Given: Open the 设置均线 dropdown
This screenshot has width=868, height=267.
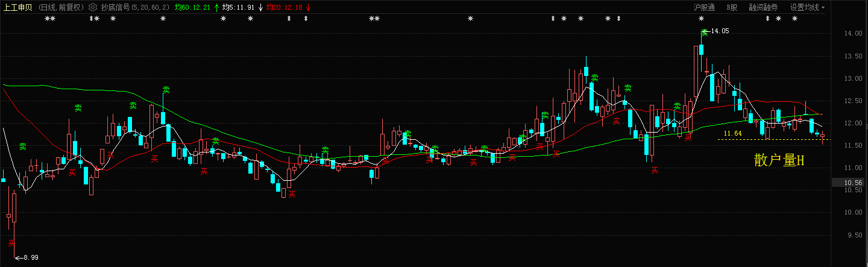Looking at the screenshot, I should (807, 7).
